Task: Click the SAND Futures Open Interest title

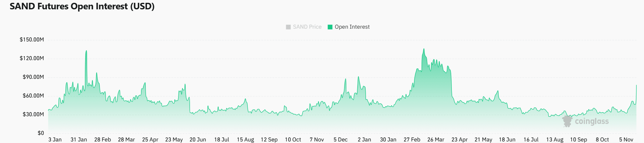Action: pyautogui.click(x=82, y=6)
